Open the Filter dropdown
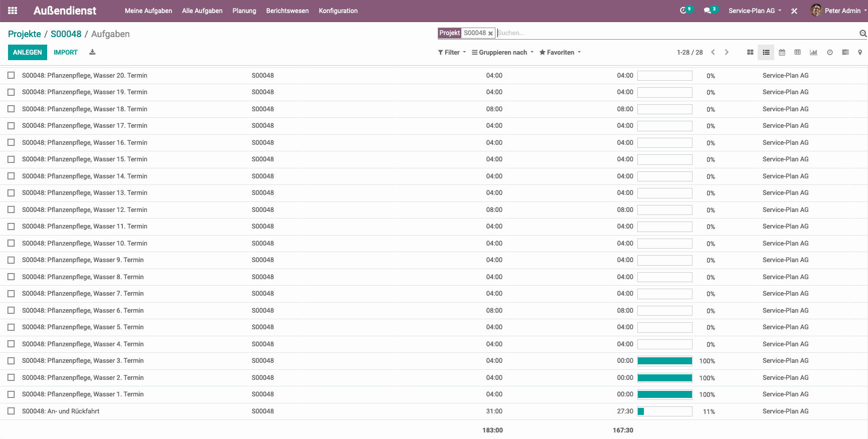 452,52
